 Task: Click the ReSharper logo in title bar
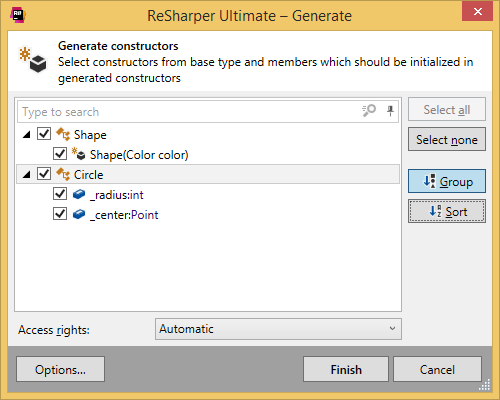tap(18, 15)
